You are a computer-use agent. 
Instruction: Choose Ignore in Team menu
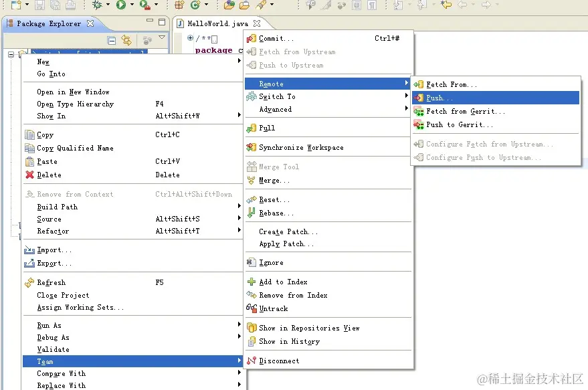tap(329, 262)
